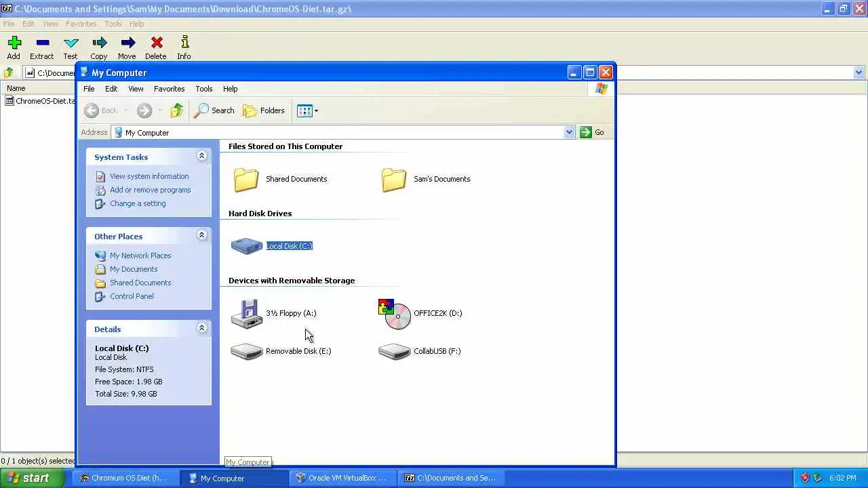868x488 pixels.
Task: Open the My Computer Favorites menu
Action: click(x=169, y=89)
